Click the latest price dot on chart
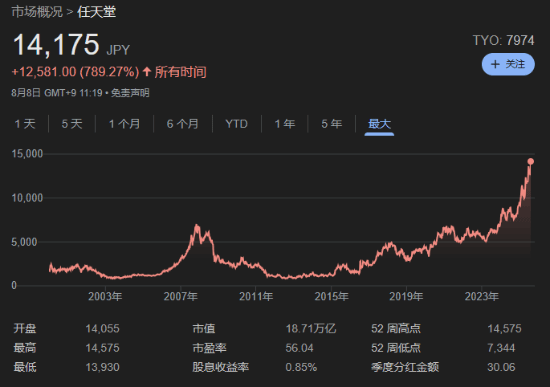This screenshot has height=387, width=550. tap(530, 161)
